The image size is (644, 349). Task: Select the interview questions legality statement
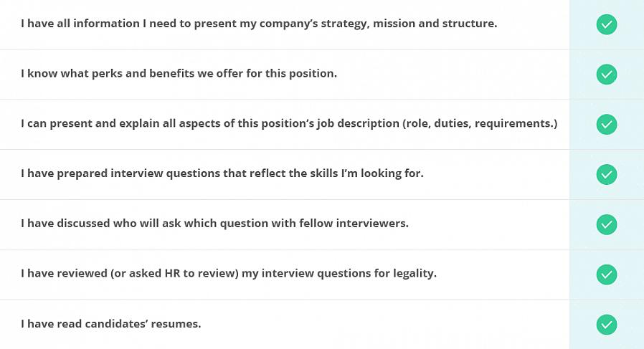228,274
